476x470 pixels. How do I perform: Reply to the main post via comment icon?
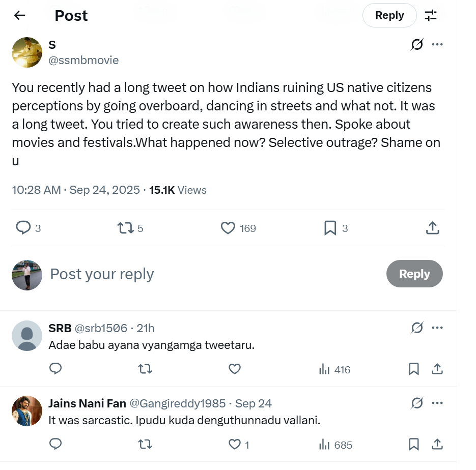pos(24,228)
